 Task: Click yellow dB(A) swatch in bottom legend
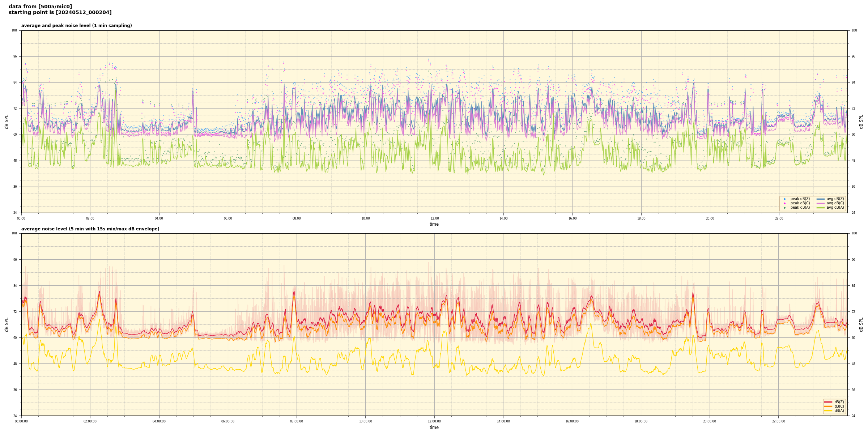(828, 410)
